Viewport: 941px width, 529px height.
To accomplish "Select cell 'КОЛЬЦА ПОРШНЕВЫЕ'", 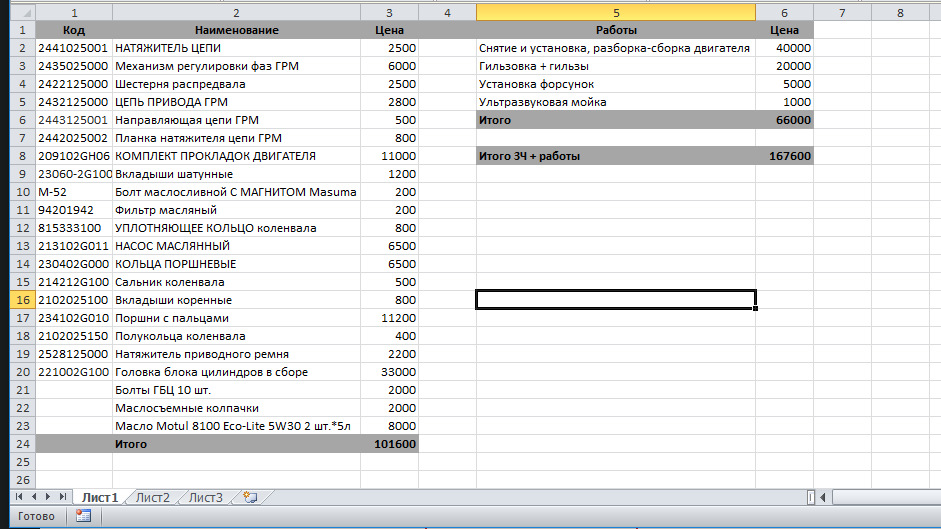I will pos(236,264).
